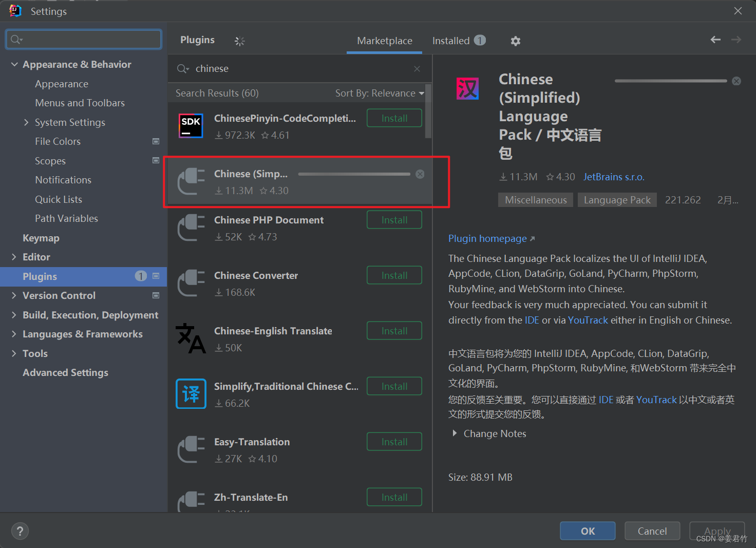Click OK to confirm settings
This screenshot has height=548, width=756.
point(588,531)
